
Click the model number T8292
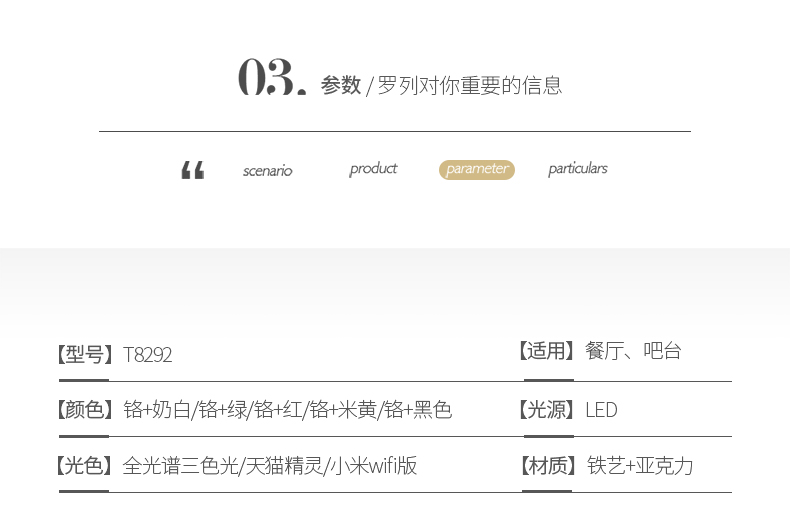(x=148, y=355)
